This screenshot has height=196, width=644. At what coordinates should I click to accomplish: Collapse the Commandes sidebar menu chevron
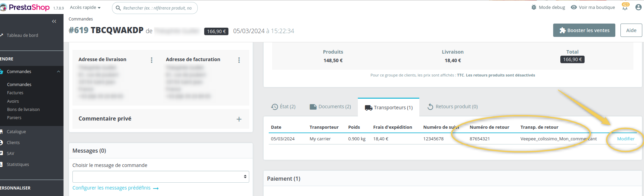coord(58,72)
